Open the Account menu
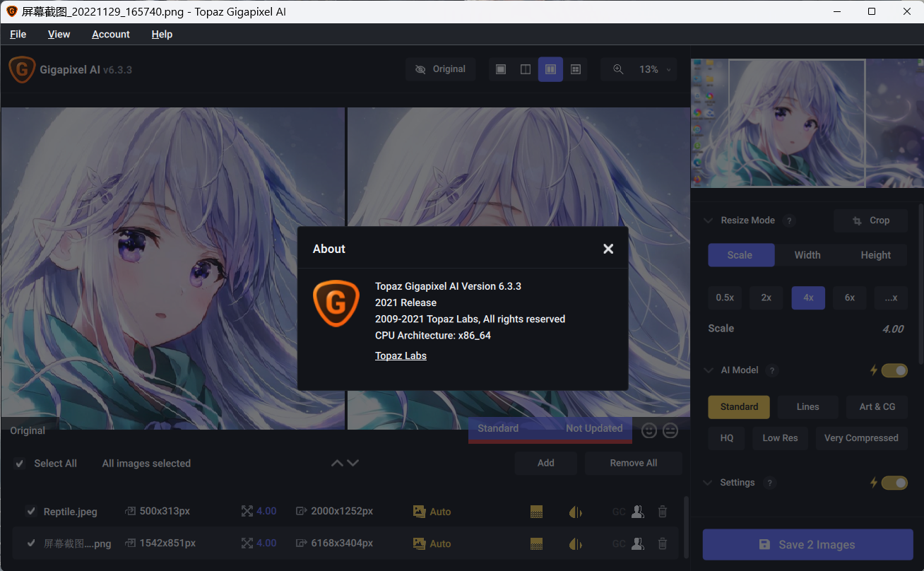924x571 pixels. (x=111, y=34)
